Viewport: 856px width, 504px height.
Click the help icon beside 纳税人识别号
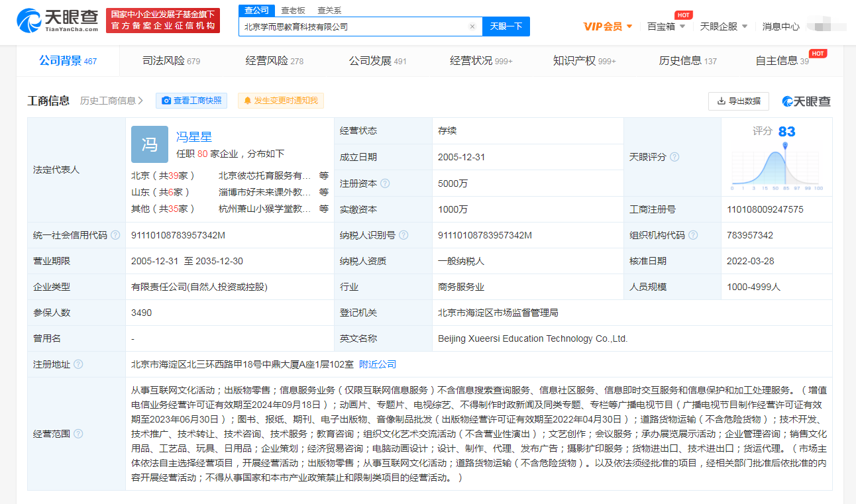403,235
